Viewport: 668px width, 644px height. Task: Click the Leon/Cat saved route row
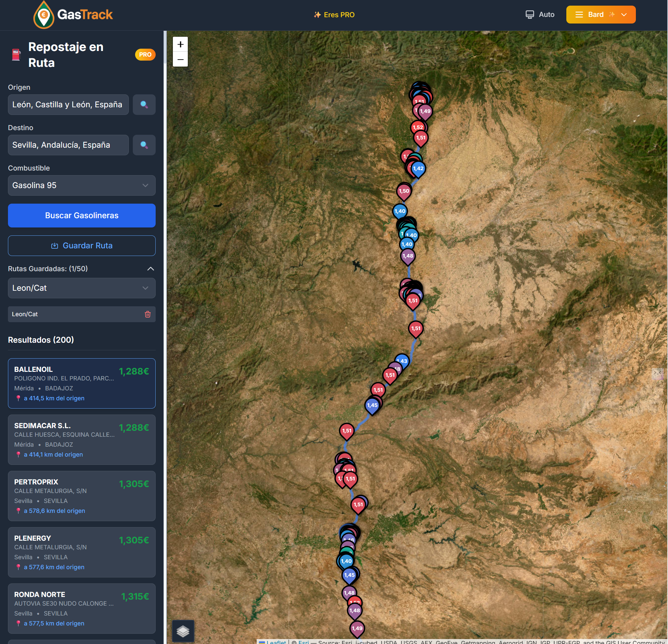click(x=82, y=314)
